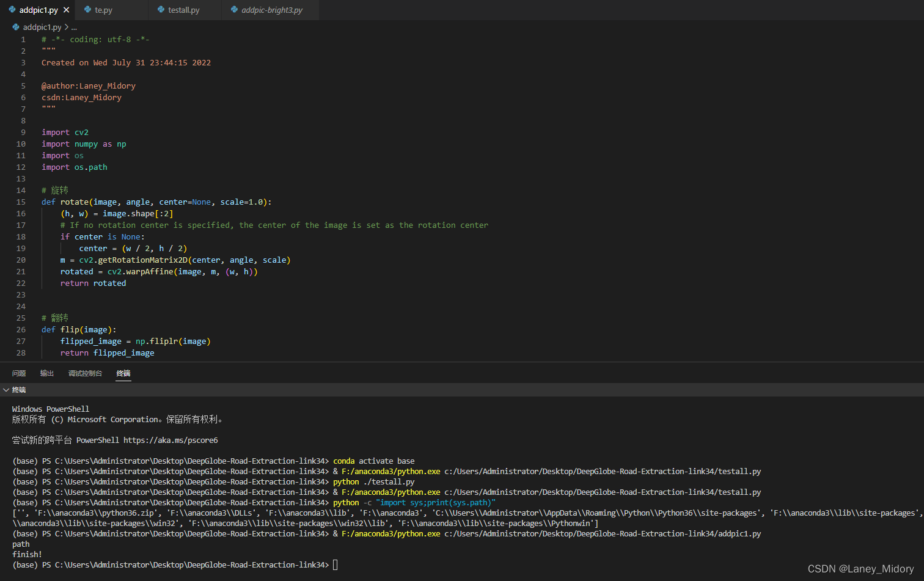
Task: Show the 调试控制台 debug console panel
Action: tap(85, 373)
